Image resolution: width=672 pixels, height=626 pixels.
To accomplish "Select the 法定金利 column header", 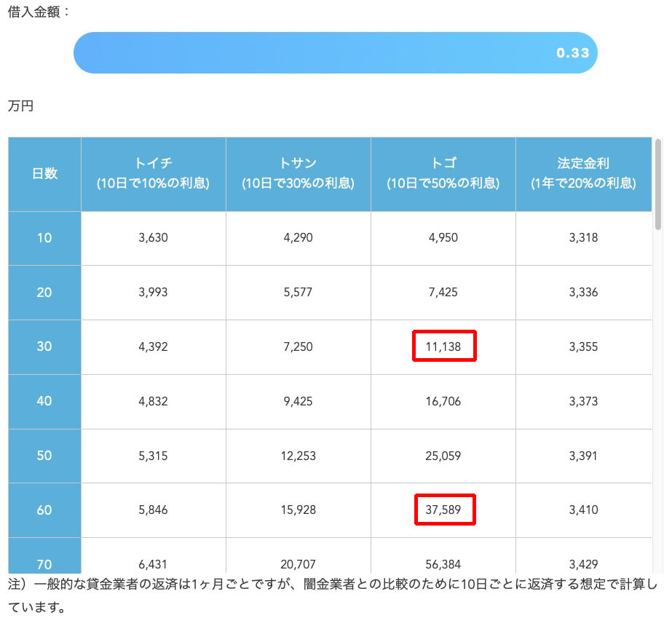I will [x=583, y=174].
